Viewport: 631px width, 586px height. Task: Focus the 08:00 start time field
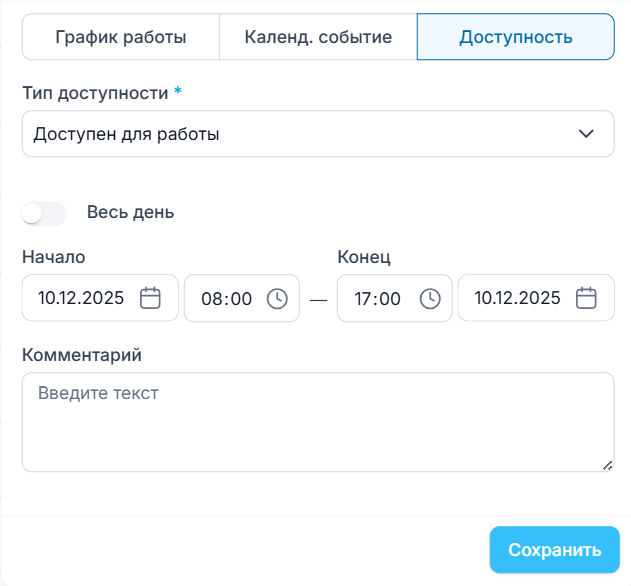pos(227,298)
